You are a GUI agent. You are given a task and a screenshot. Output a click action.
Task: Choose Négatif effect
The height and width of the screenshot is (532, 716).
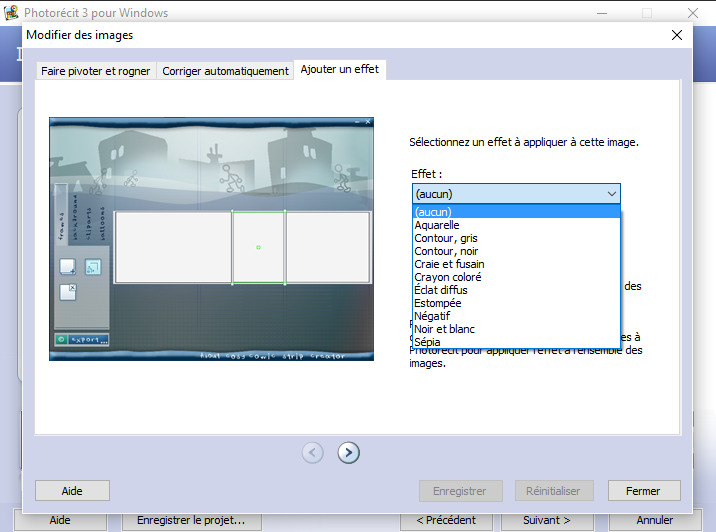pos(516,316)
